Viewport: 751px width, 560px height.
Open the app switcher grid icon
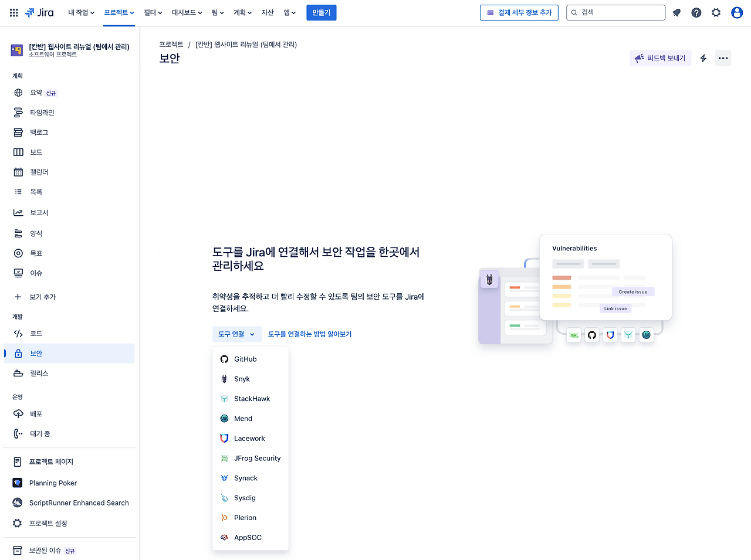coord(14,12)
